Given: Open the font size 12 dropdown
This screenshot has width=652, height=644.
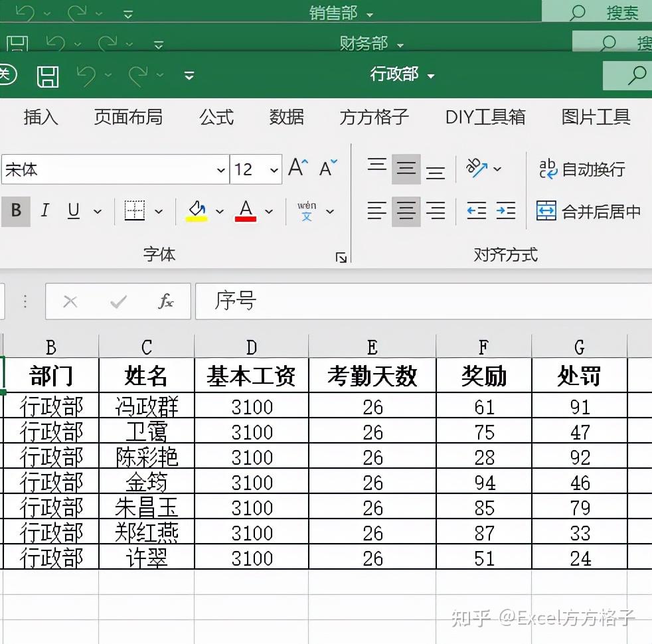Looking at the screenshot, I should (x=274, y=169).
